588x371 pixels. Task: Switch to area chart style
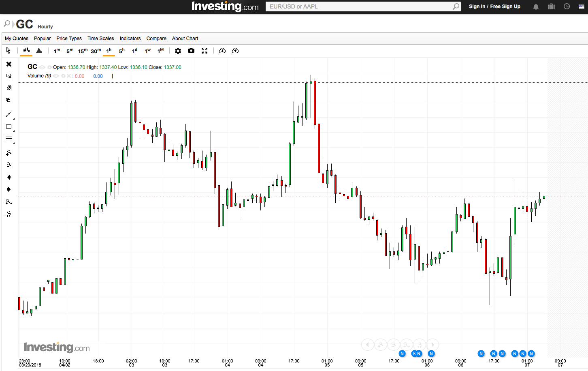coord(39,50)
